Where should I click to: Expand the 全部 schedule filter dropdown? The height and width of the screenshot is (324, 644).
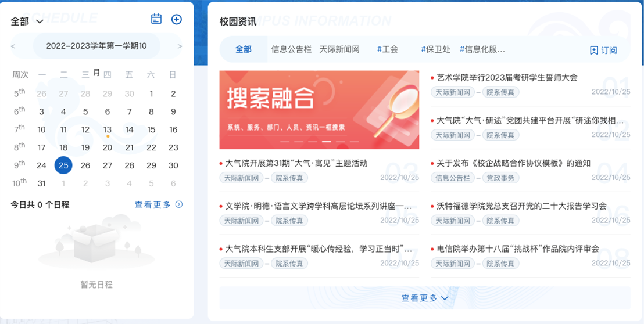pos(27,21)
